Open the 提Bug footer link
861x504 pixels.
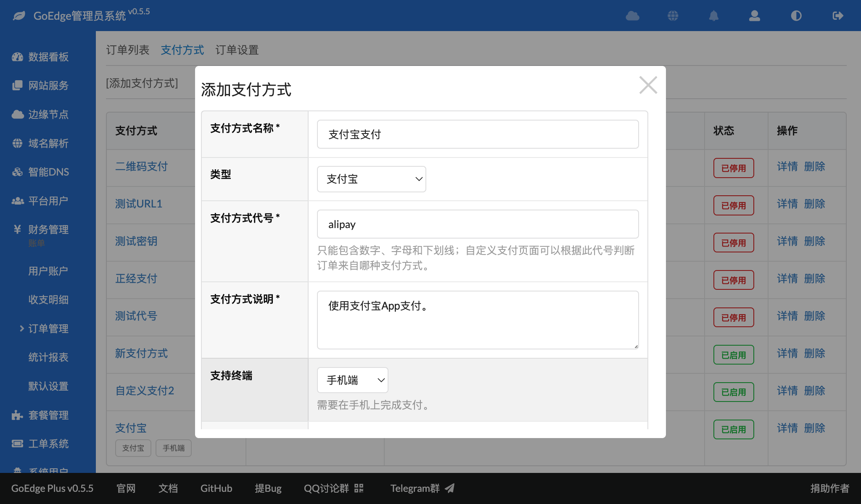pyautogui.click(x=268, y=488)
